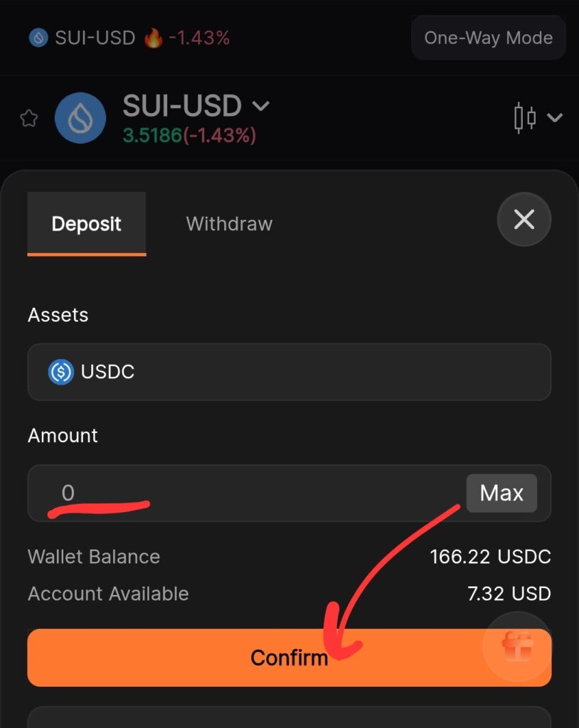The width and height of the screenshot is (579, 728).
Task: Expand the SUI-USD pair chevron
Action: click(261, 106)
